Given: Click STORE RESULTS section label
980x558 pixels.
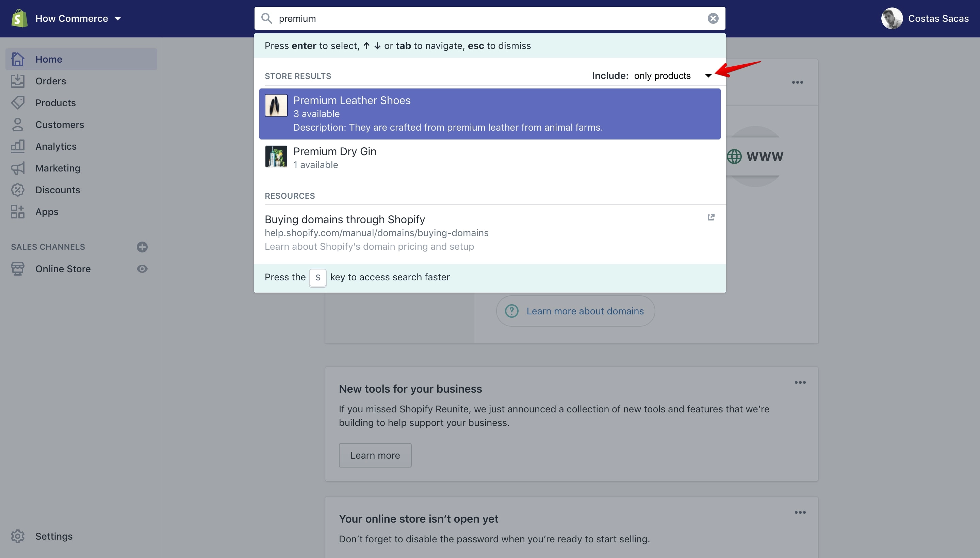Looking at the screenshot, I should coord(298,76).
